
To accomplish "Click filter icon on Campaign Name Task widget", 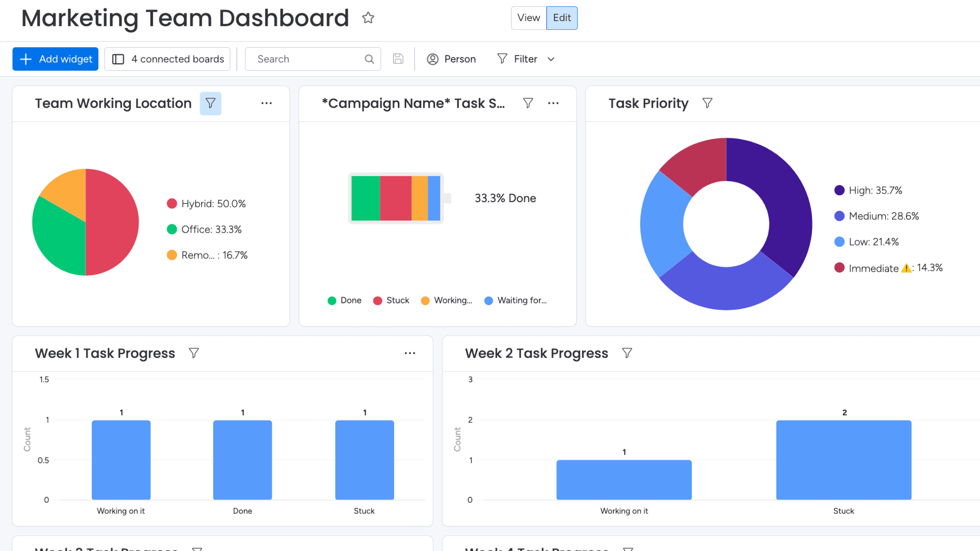I will click(528, 103).
